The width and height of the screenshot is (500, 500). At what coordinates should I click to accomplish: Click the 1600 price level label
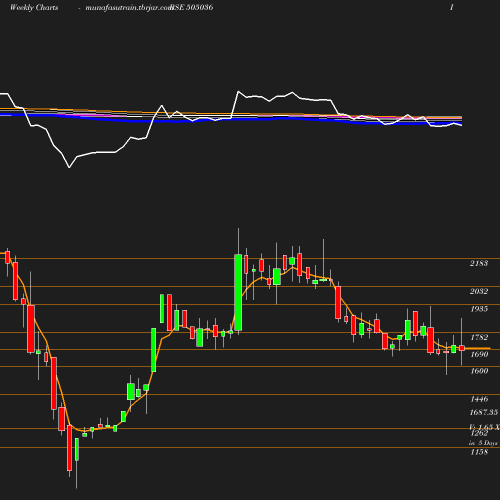pyautogui.click(x=479, y=371)
